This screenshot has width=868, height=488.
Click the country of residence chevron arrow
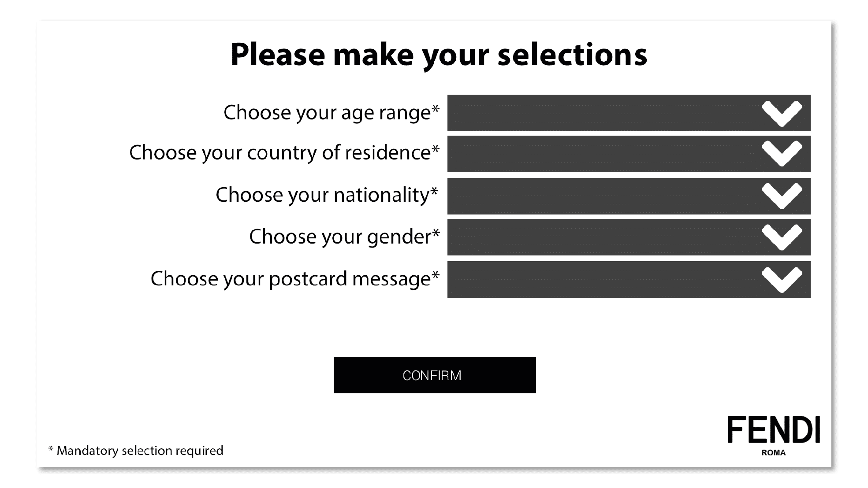[x=782, y=153]
